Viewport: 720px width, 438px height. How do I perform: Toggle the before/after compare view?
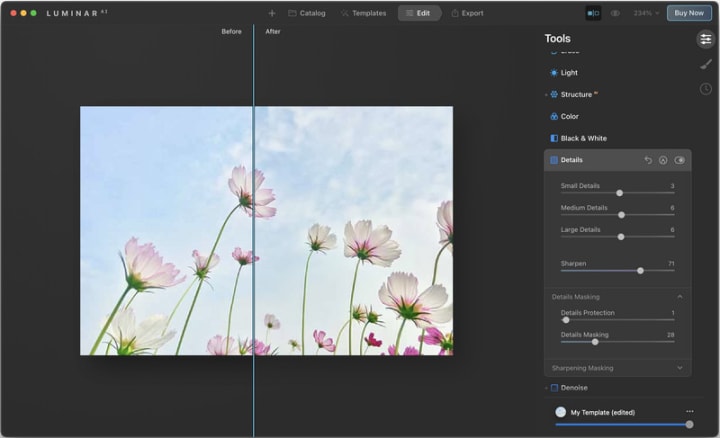pos(593,13)
